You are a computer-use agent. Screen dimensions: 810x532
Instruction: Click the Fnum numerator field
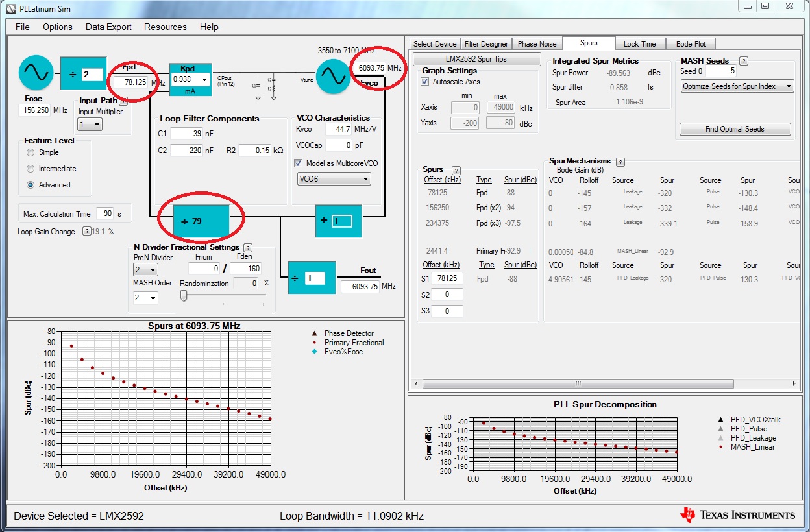[x=205, y=269]
